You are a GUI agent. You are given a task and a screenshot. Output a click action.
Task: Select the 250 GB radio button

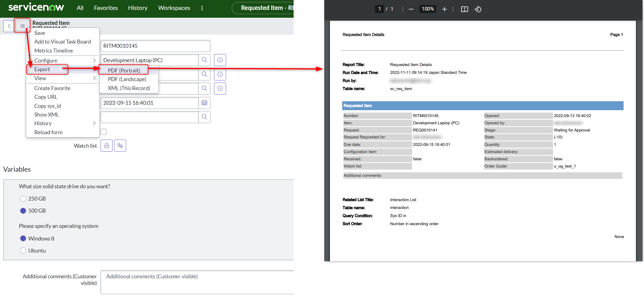point(23,198)
